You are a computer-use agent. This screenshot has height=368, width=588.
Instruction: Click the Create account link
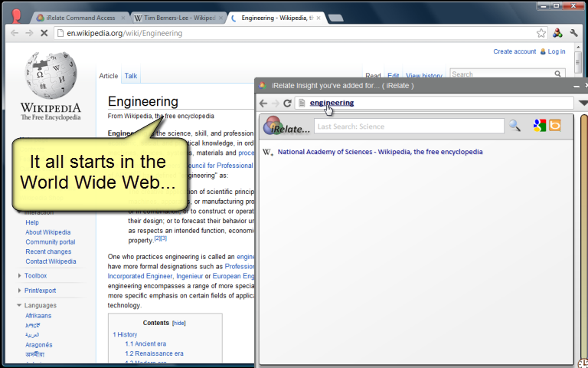[x=514, y=51]
